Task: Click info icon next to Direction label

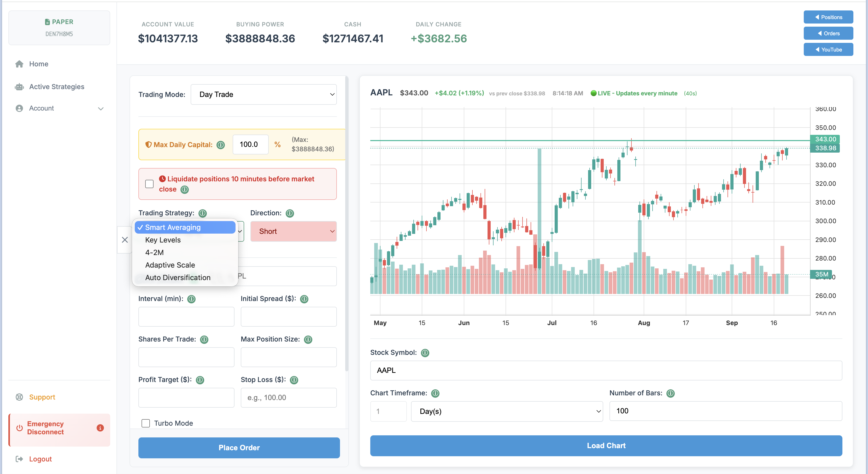Action: (290, 213)
